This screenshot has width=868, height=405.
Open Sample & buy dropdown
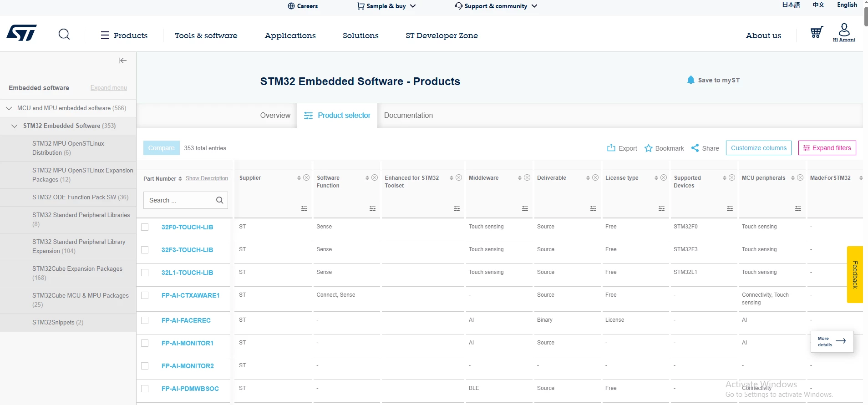click(x=386, y=6)
